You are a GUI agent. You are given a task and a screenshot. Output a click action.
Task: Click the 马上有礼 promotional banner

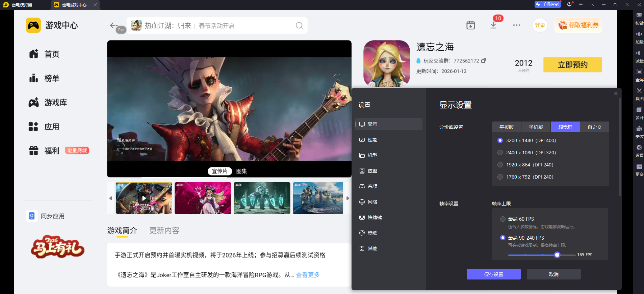pos(57,247)
